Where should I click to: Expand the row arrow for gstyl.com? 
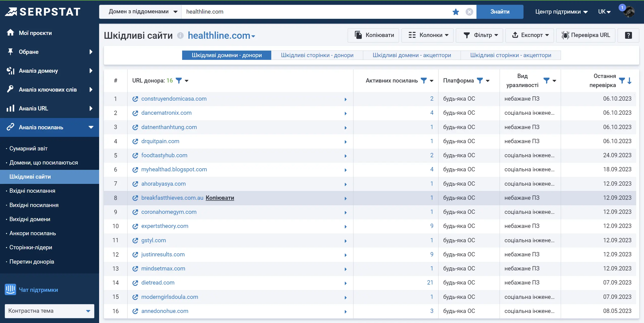point(346,241)
